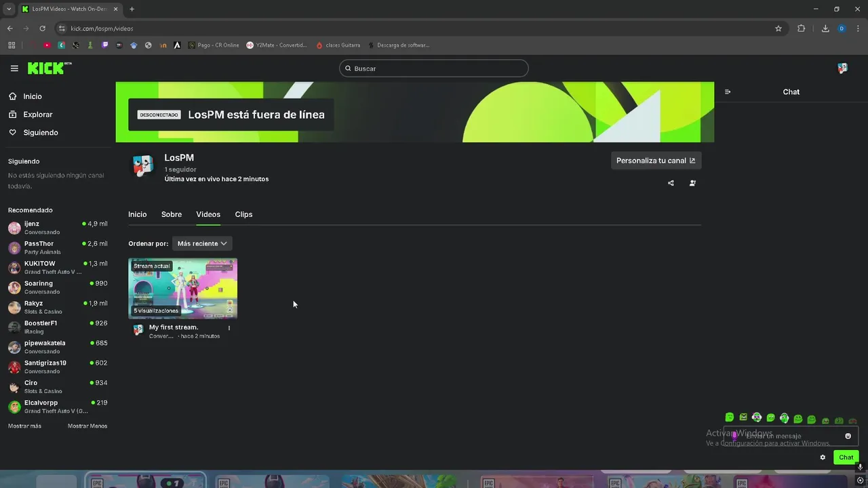Expand the tab search dropdown arrow
This screenshot has height=488, width=868.
point(9,9)
